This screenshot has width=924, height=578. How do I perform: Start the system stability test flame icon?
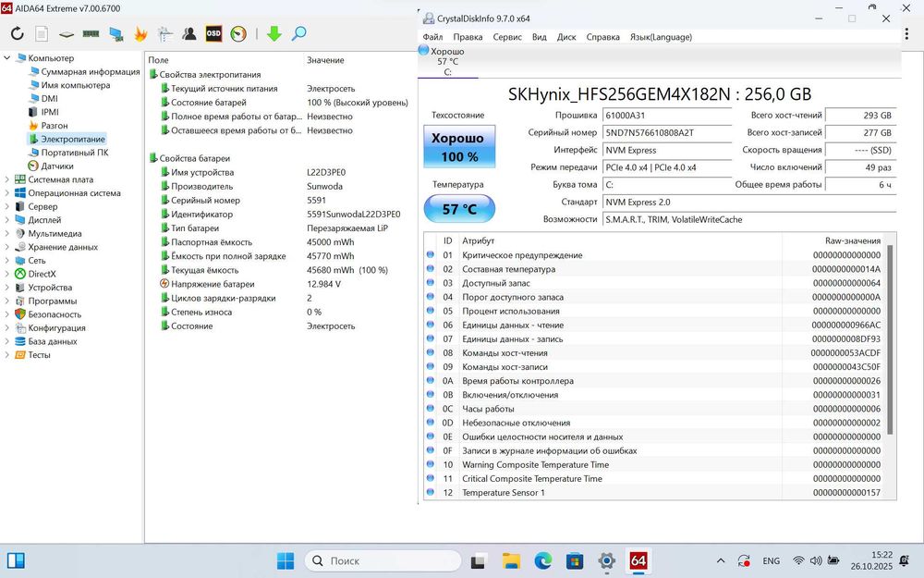coord(140,33)
